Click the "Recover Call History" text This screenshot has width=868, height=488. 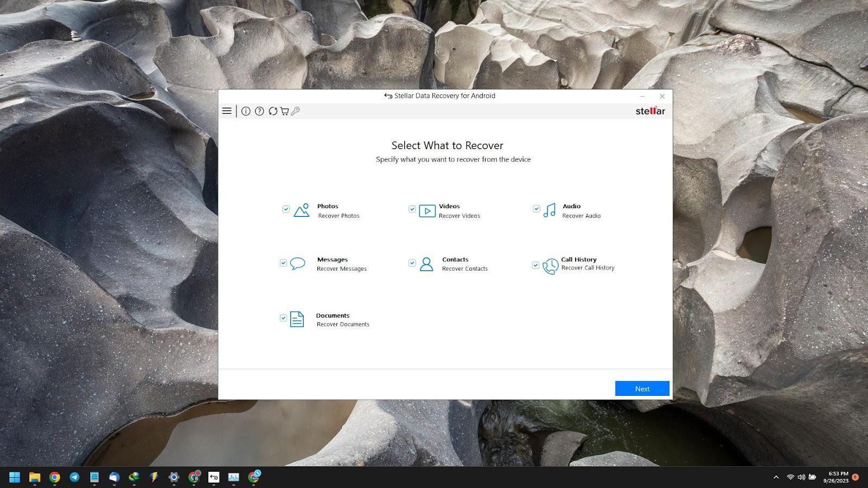tap(588, 268)
